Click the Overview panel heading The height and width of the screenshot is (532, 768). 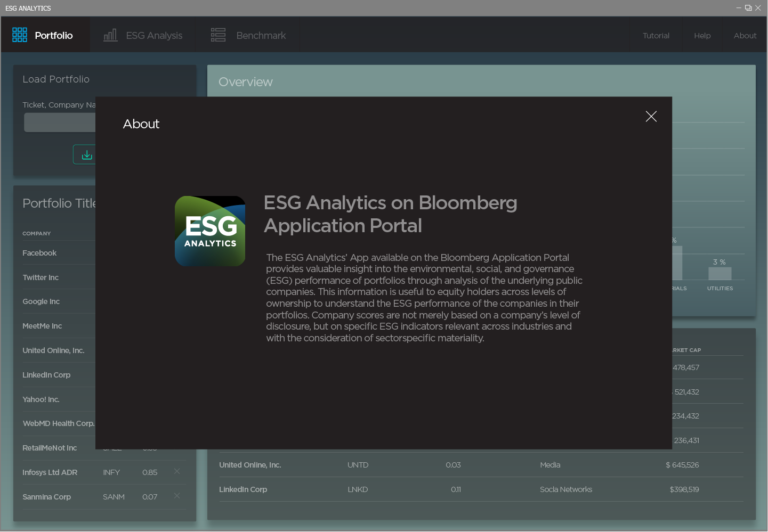(245, 82)
